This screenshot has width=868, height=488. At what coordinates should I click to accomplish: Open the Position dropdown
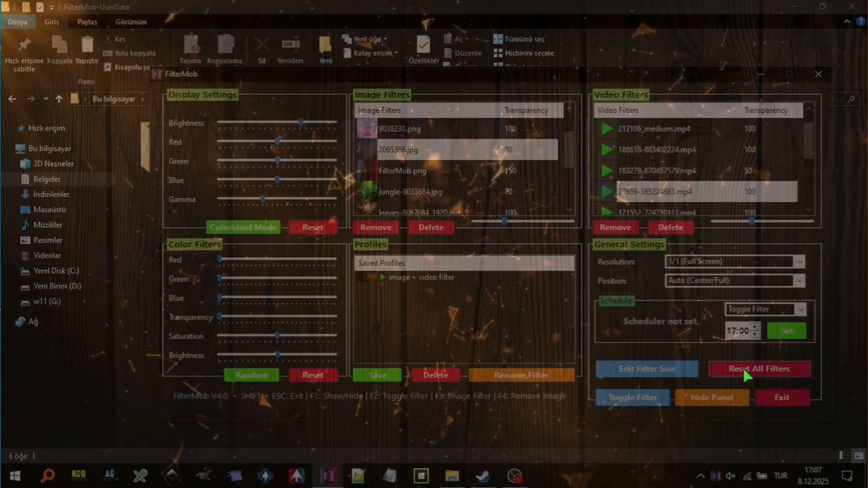point(799,281)
